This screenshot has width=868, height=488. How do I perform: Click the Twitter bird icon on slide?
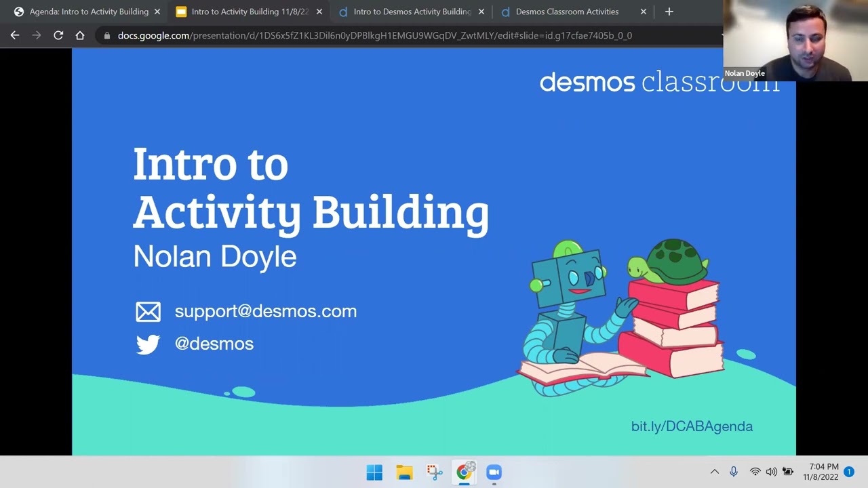coord(148,344)
